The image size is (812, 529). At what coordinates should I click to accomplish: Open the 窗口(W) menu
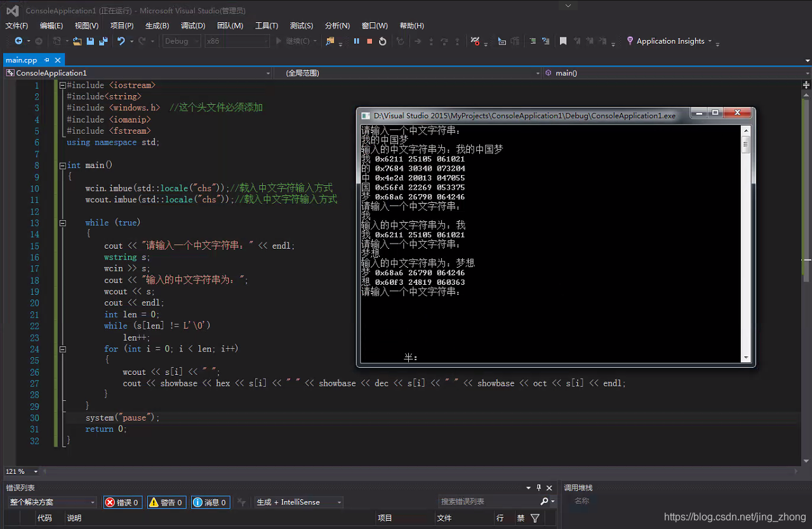(375, 26)
